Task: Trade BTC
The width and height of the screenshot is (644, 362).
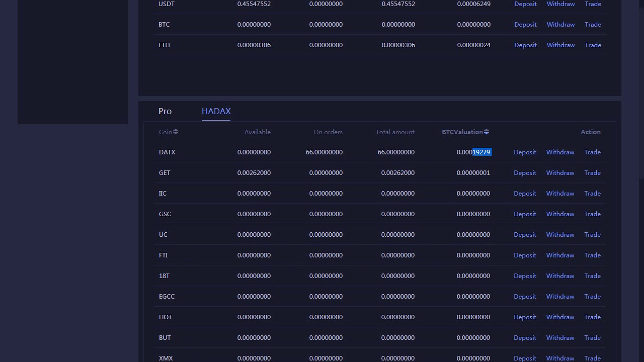Action: point(593,24)
